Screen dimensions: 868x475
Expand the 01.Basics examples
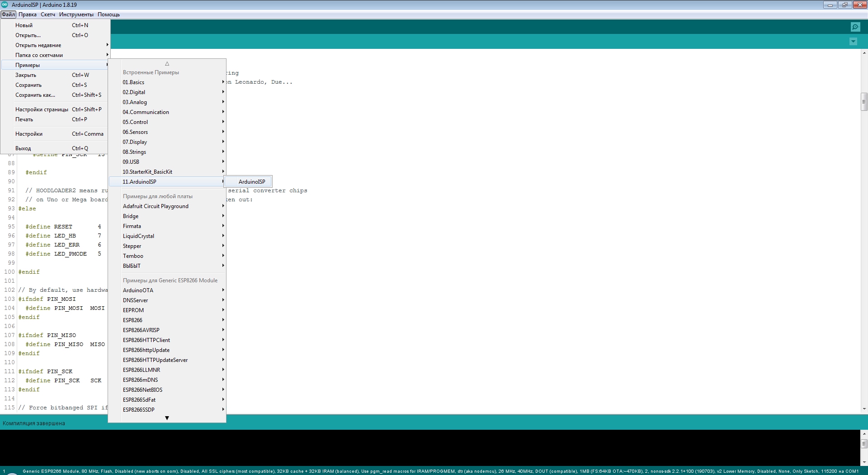coord(167,82)
